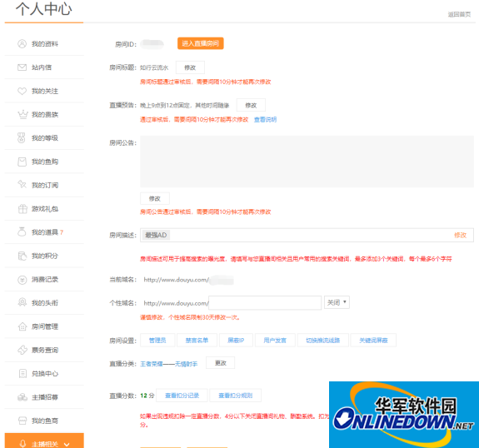The width and height of the screenshot is (479, 448).
Task: Expand the 主播相关 chevron arrow
Action: click(x=67, y=445)
